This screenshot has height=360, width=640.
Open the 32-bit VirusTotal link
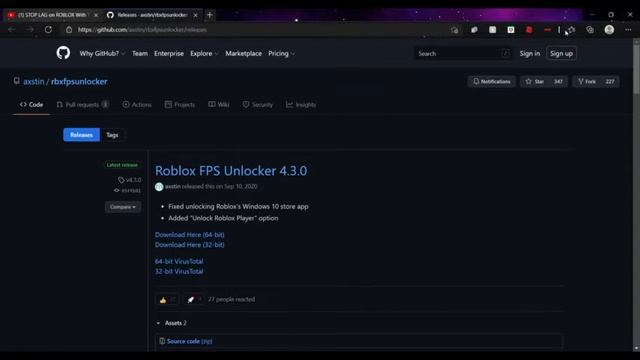[179, 271]
